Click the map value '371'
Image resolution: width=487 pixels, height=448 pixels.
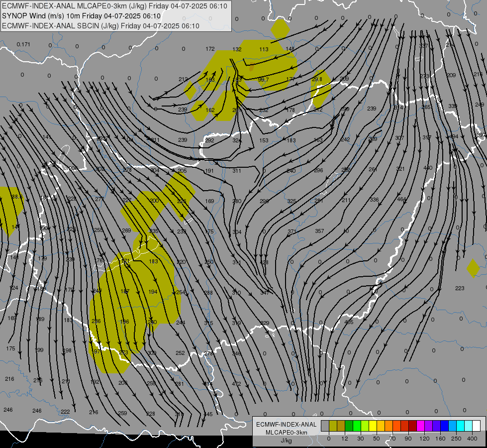[x=292, y=231]
